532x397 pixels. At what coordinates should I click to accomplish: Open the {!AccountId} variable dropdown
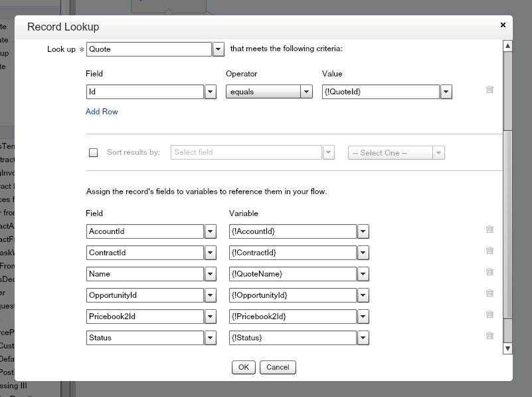click(x=363, y=231)
